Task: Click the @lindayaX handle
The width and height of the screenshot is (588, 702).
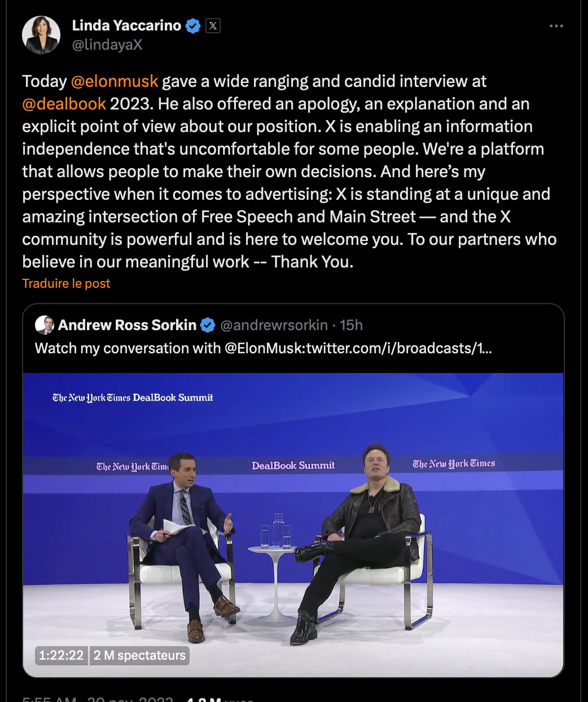Action: pos(107,45)
